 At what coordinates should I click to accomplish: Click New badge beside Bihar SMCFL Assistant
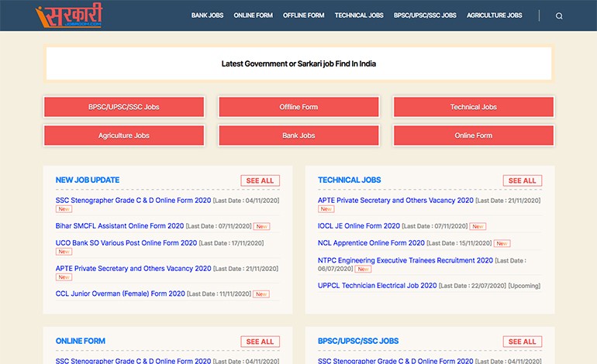click(261, 226)
